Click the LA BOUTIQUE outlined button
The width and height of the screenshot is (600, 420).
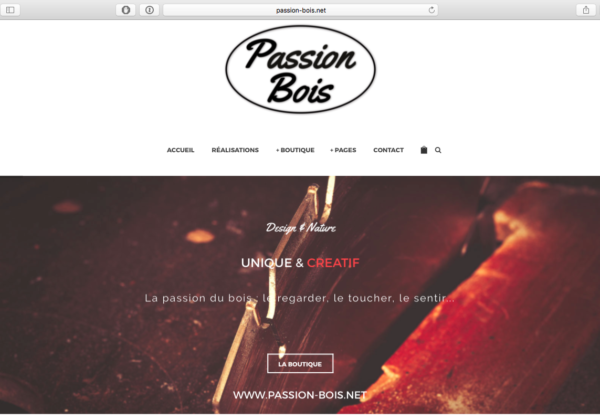pos(300,363)
